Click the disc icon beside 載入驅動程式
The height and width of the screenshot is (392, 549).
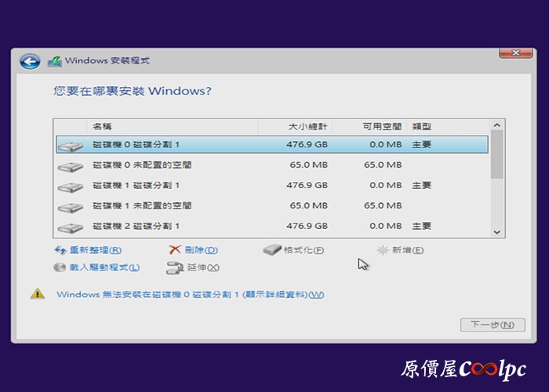coord(60,267)
